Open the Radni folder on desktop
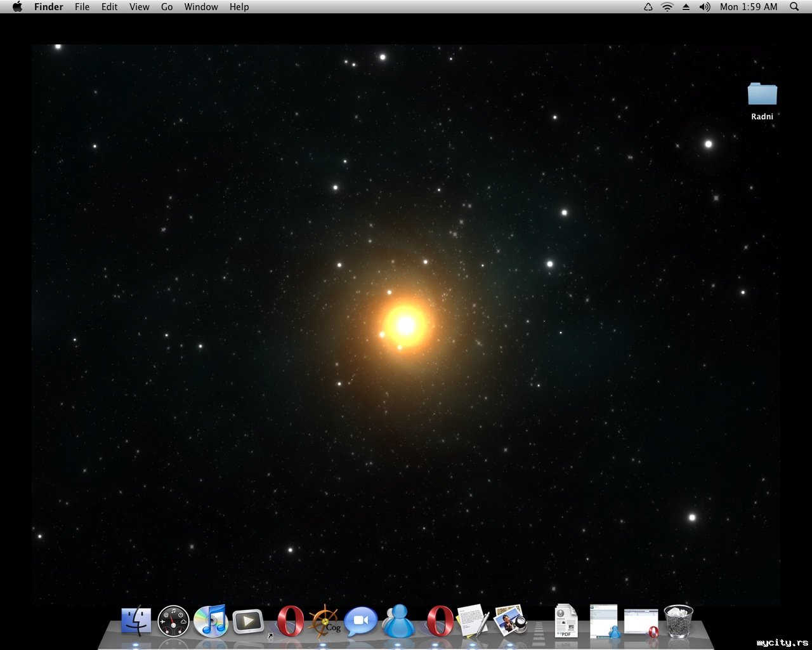This screenshot has height=650, width=812. point(762,95)
